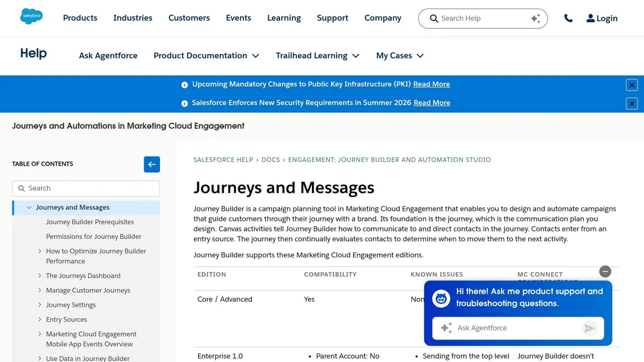Click the sparkle icon in Ask Agentforce field

coord(446,328)
